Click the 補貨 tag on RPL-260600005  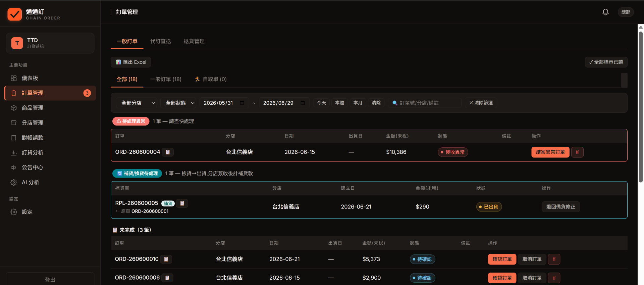168,203
